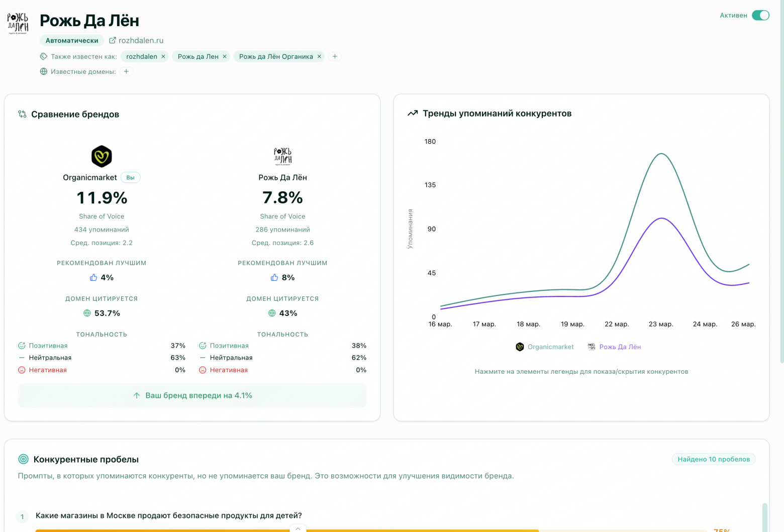Toggle Рожь Да Лён line in legend
The height and width of the screenshot is (532, 784).
pyautogui.click(x=614, y=347)
